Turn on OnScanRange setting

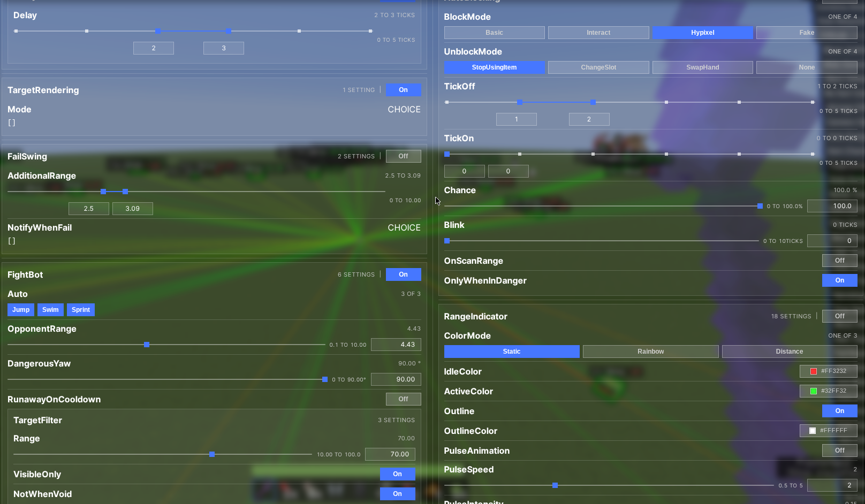(x=839, y=261)
